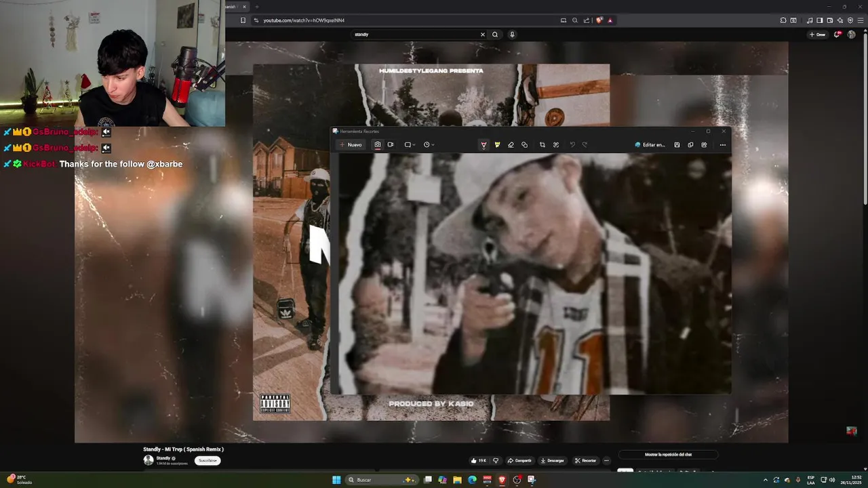Screen dimensions: 868x488
Task: Click the ESP LAA language indicator
Action: pyautogui.click(x=811, y=480)
